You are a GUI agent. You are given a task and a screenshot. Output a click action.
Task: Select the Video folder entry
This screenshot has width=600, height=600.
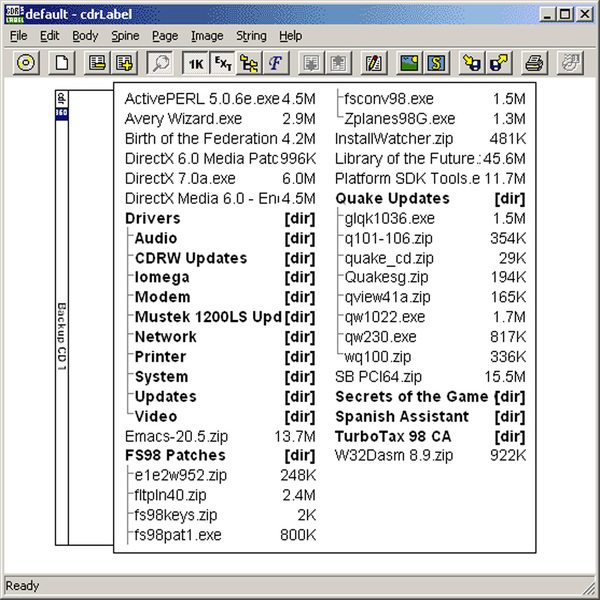[x=225, y=417]
